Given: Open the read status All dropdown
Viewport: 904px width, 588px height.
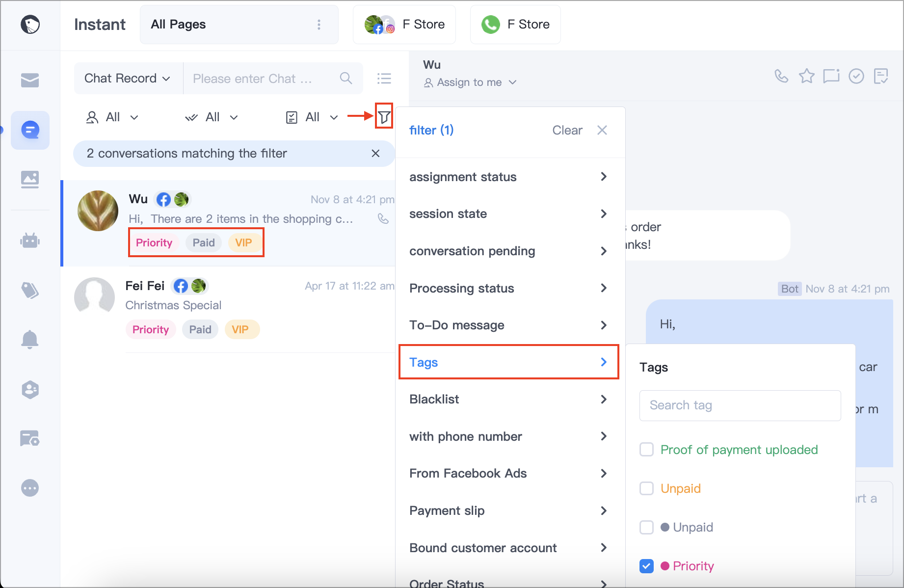Looking at the screenshot, I should [x=212, y=117].
